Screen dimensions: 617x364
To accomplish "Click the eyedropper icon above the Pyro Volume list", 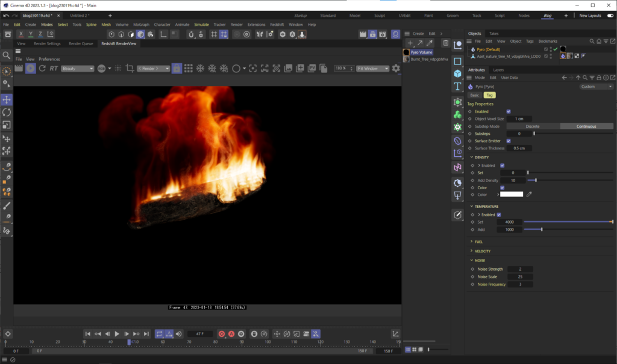I will [429, 43].
